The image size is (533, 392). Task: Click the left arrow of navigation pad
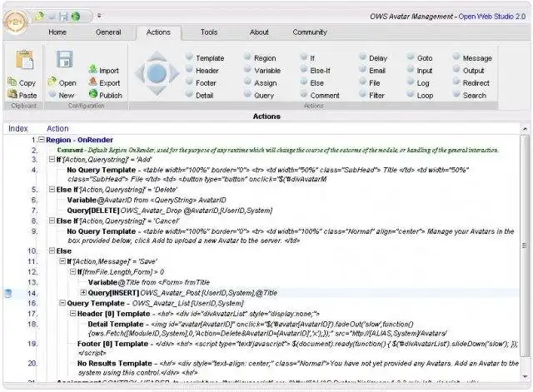pos(141,73)
